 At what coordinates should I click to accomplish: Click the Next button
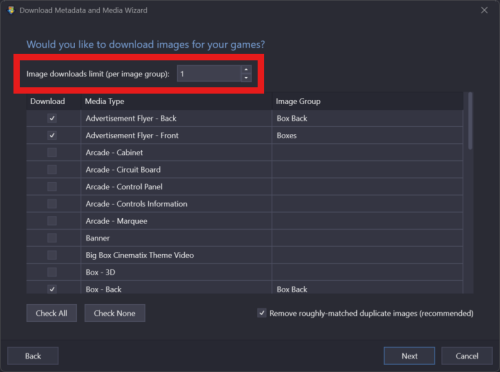409,356
